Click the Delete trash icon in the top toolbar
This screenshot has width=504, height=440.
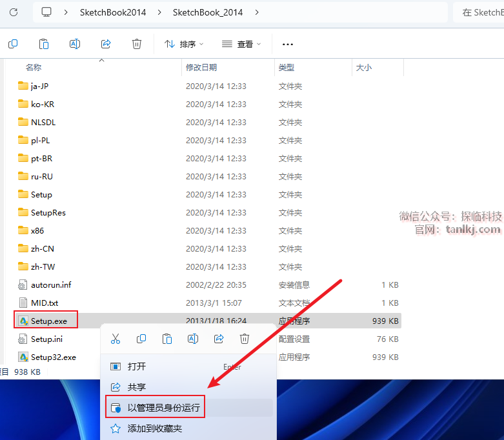point(137,44)
